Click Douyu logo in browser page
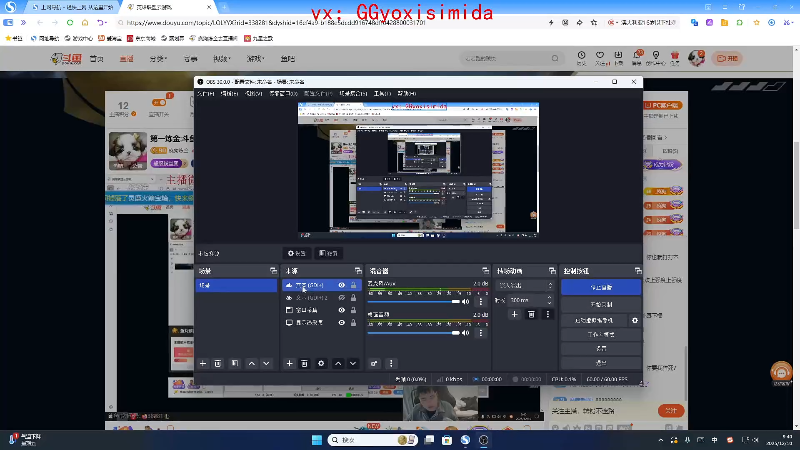The image size is (800, 450). pos(66,59)
